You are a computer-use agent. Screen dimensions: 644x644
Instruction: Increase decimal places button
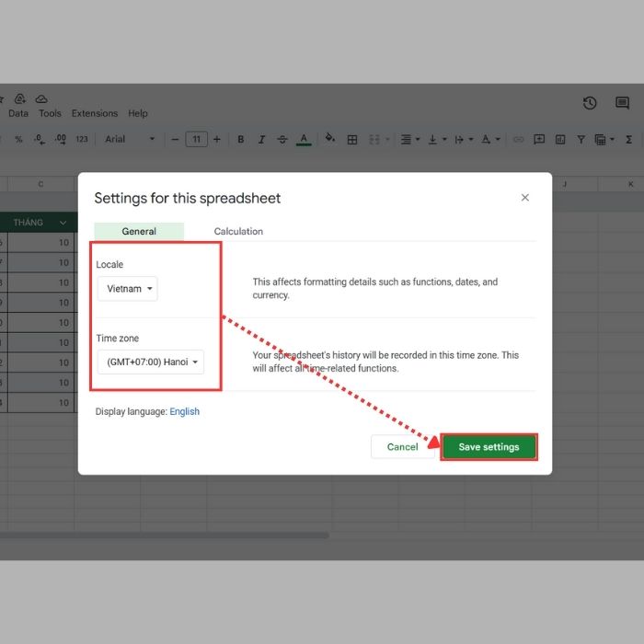[x=61, y=139]
